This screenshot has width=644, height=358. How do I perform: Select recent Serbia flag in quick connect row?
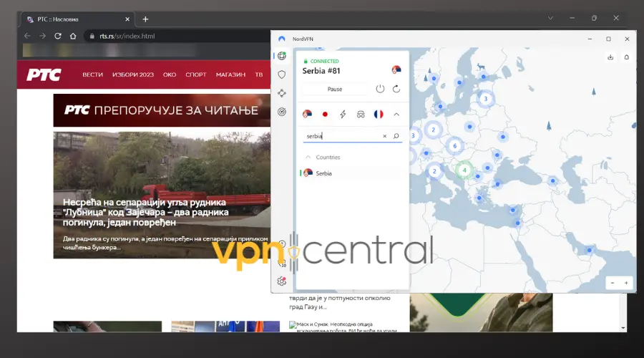click(x=307, y=115)
